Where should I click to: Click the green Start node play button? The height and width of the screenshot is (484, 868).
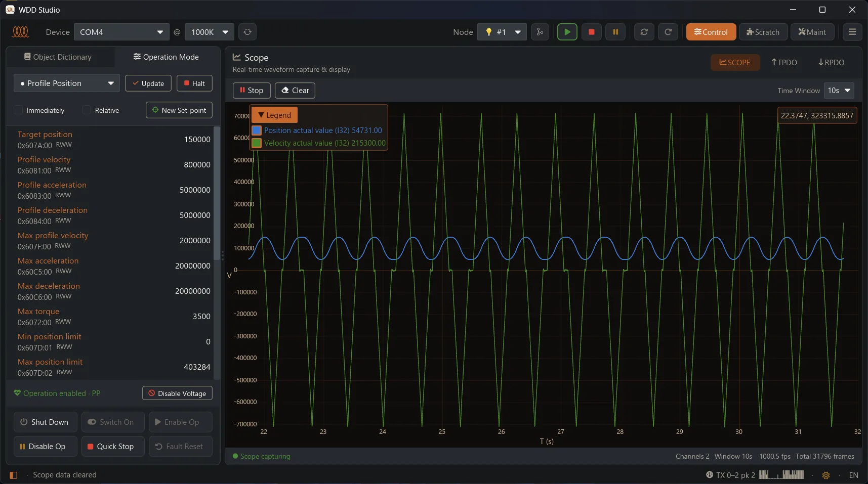(x=567, y=32)
